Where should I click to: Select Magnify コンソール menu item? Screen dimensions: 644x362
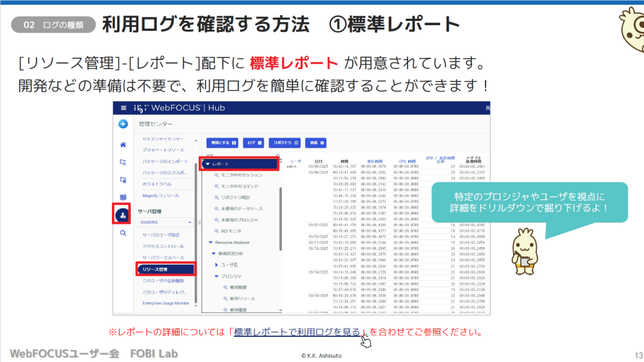click(x=160, y=196)
